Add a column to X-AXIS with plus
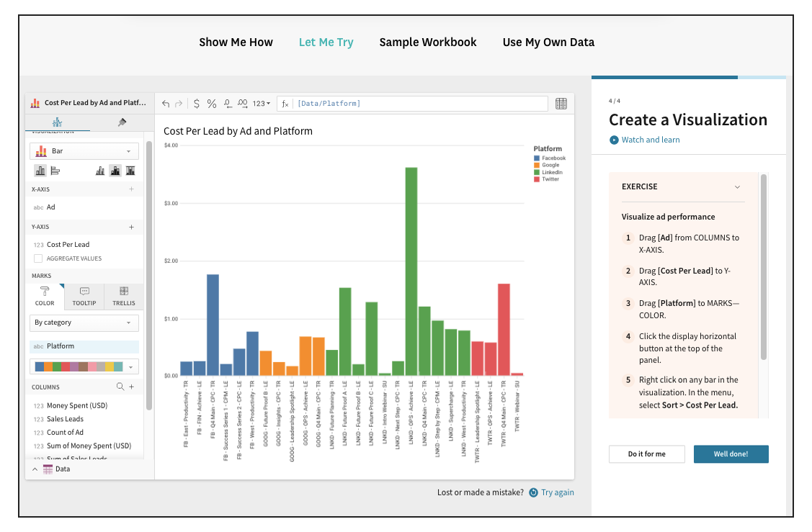812x532 pixels. click(132, 189)
